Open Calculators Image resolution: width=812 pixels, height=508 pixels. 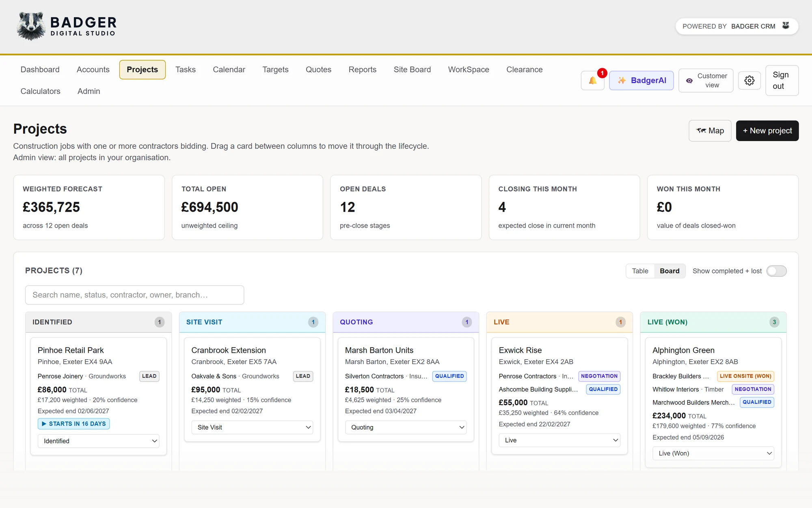[x=40, y=91]
